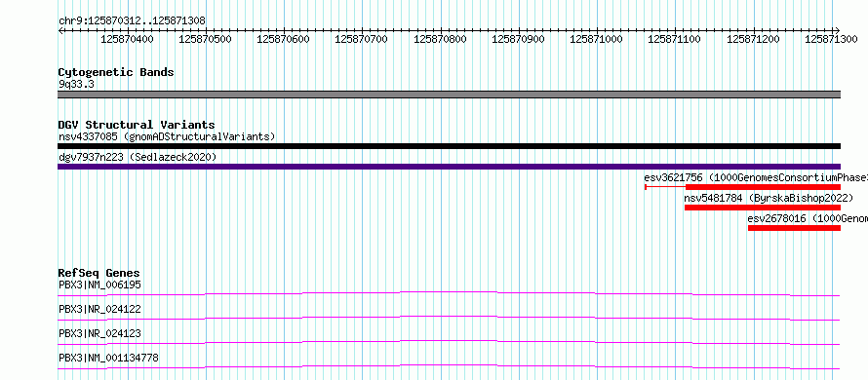Click the nsv4337085 gnomAD variant label
This screenshot has width=868, height=380.
(x=167, y=136)
